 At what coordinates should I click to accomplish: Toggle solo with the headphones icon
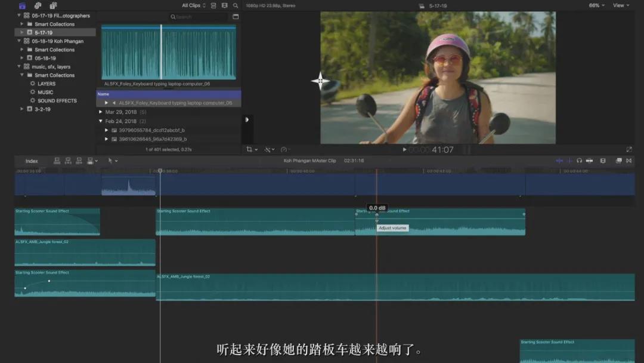click(579, 161)
